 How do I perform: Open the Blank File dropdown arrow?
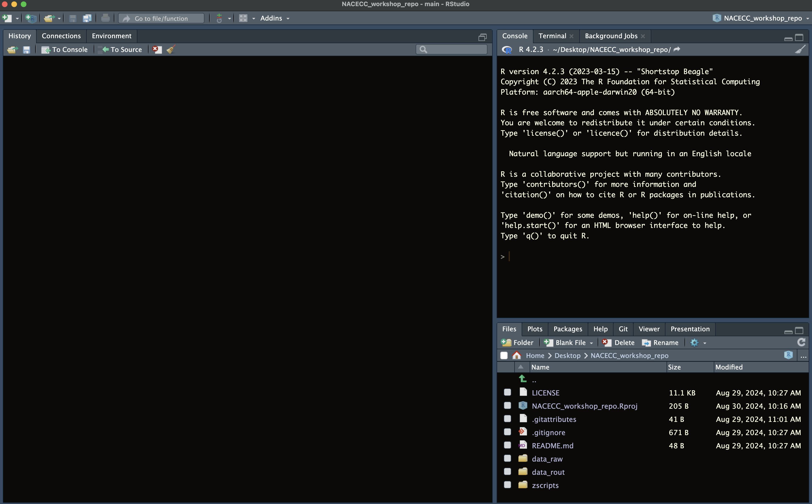click(x=591, y=343)
